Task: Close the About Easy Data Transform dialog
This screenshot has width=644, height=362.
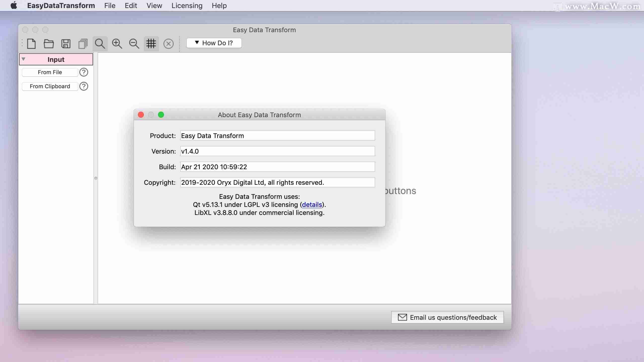Action: (141, 115)
